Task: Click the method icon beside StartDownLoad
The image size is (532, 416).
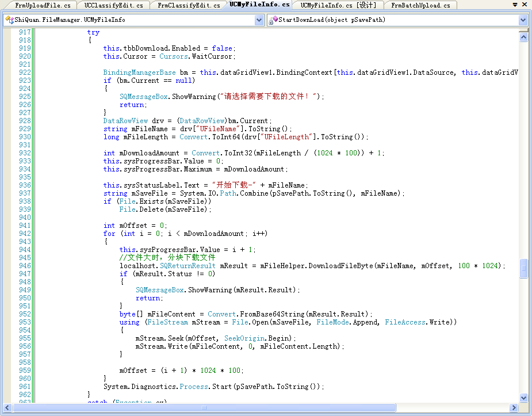Action: [x=273, y=20]
